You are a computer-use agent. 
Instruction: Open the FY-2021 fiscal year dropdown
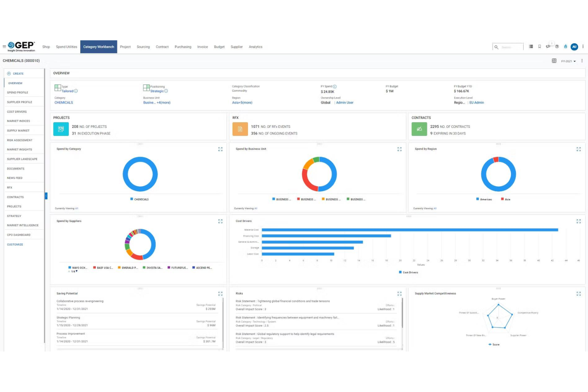click(569, 61)
